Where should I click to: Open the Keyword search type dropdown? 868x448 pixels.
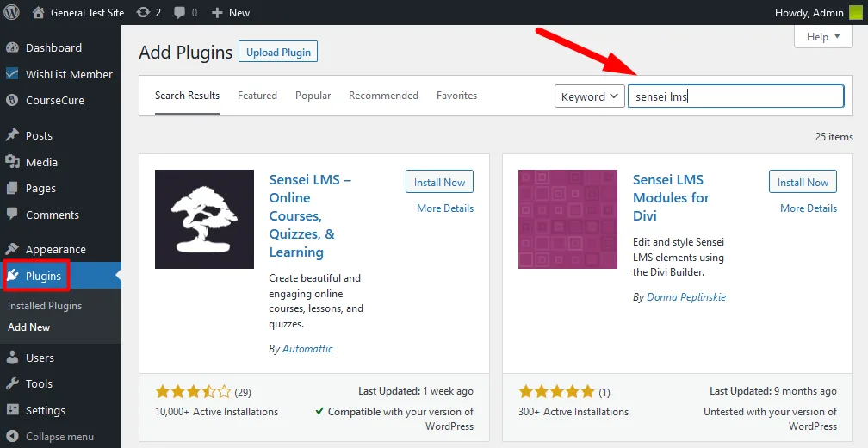(x=590, y=96)
